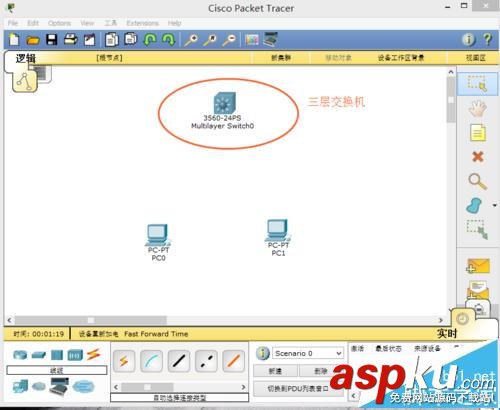Select the Connections lightning category
This screenshot has width=500, height=410.
click(94, 354)
